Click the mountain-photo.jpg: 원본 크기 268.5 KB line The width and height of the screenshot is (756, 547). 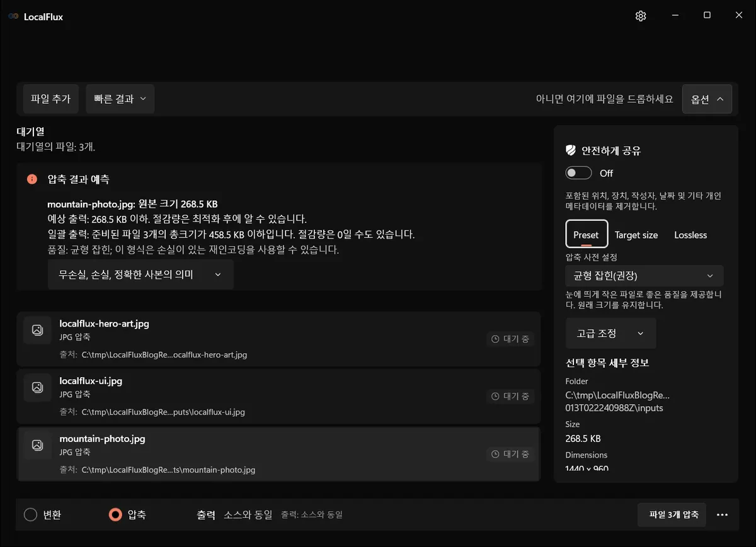click(132, 204)
